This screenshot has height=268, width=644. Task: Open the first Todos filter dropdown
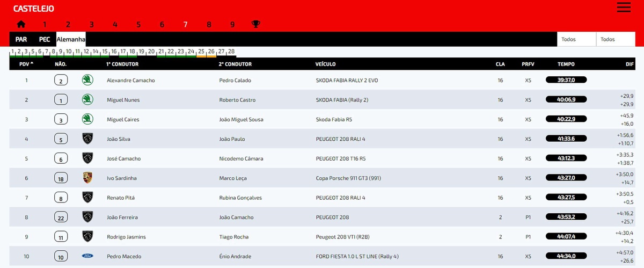[x=577, y=39]
